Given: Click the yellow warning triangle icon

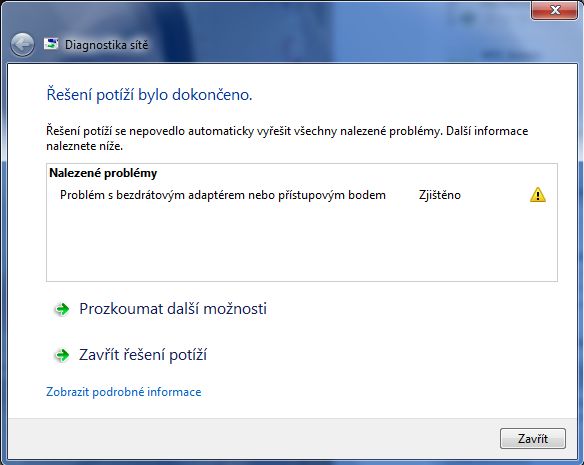Looking at the screenshot, I should (x=537, y=195).
